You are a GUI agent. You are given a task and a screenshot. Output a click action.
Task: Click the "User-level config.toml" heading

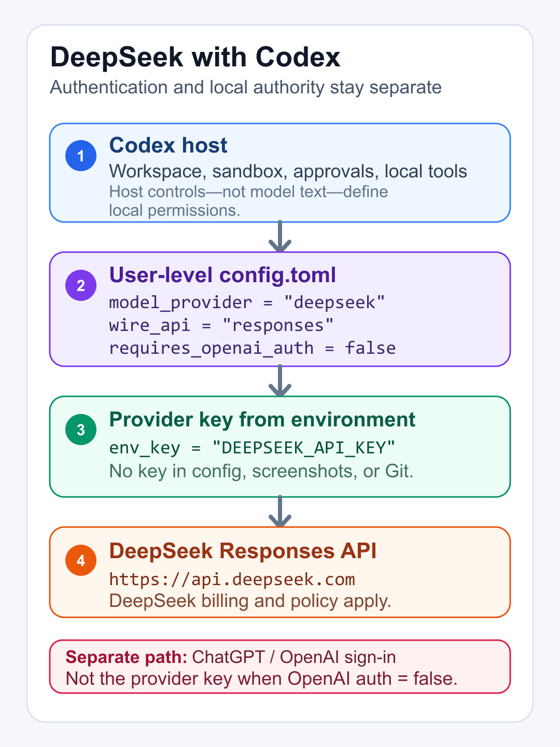click(x=222, y=275)
